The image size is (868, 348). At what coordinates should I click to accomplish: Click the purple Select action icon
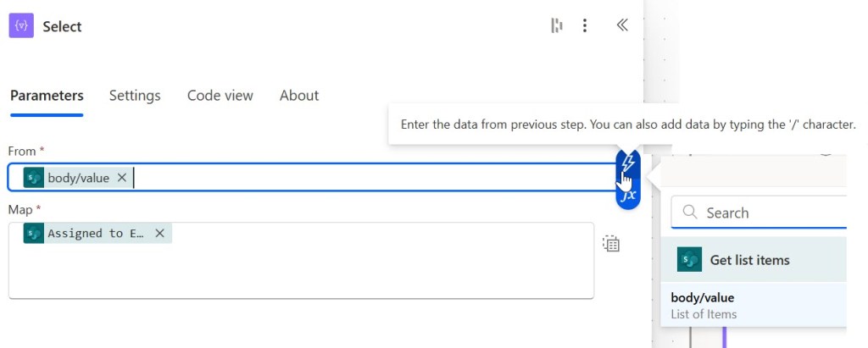[21, 26]
